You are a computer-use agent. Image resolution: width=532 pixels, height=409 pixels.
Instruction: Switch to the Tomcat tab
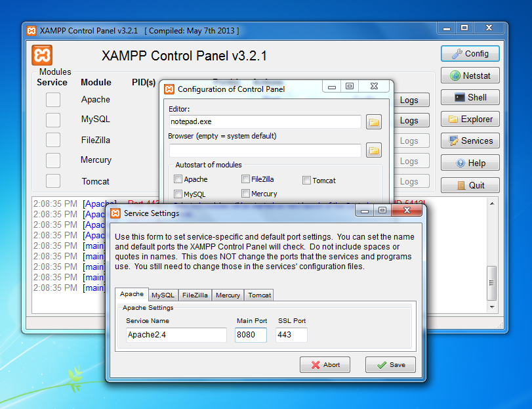point(259,295)
